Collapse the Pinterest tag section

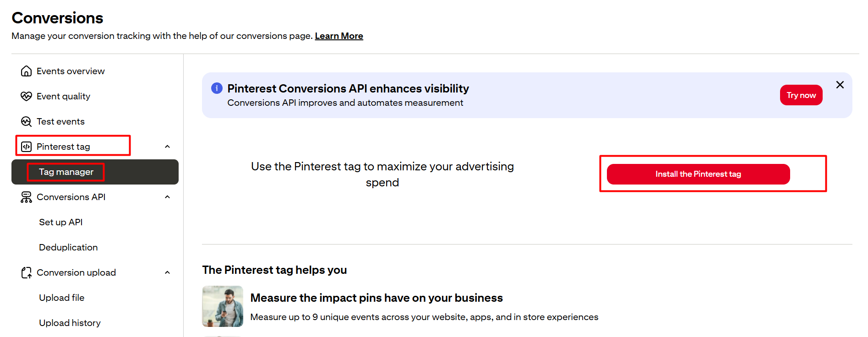[167, 147]
